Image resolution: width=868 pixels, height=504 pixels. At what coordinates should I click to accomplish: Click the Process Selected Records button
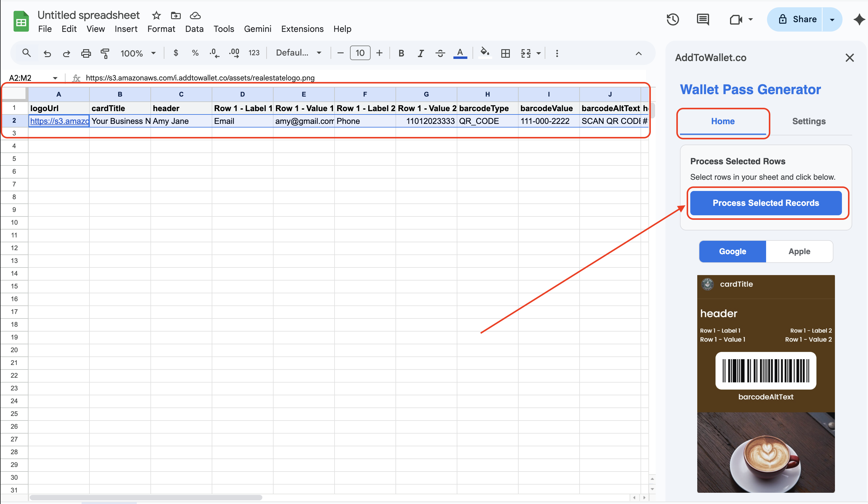[765, 203]
